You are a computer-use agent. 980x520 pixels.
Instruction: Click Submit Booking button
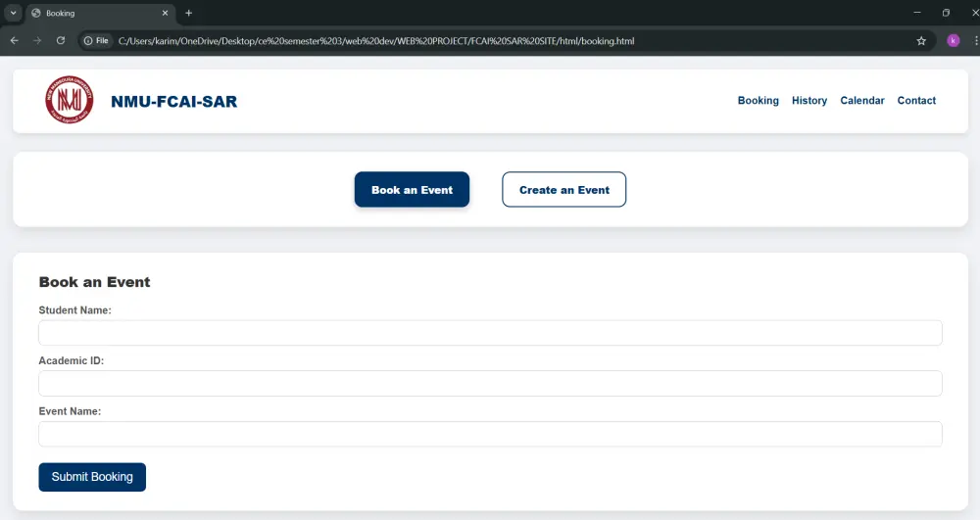coord(92,477)
